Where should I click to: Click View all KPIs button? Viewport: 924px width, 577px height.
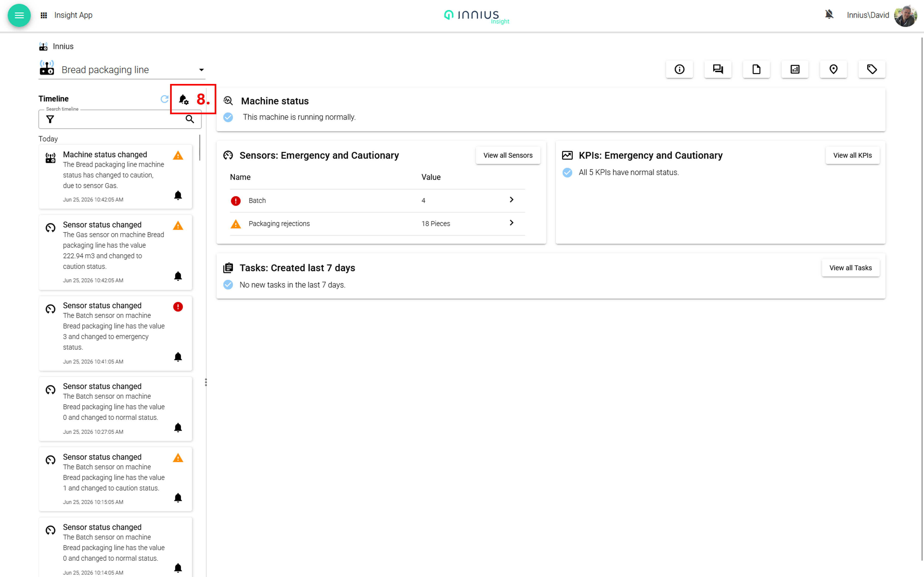(x=852, y=155)
